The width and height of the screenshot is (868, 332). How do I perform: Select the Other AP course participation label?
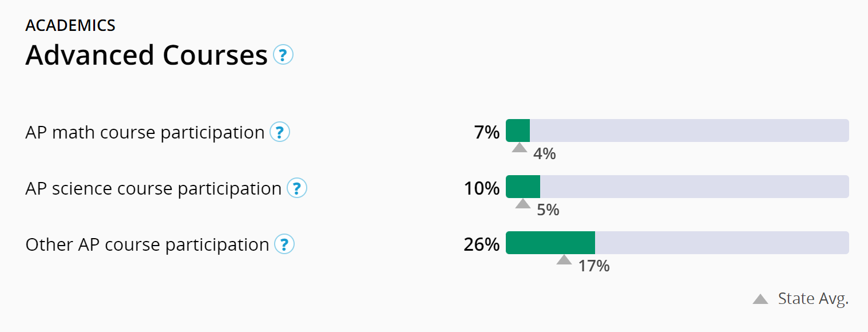pos(147,244)
